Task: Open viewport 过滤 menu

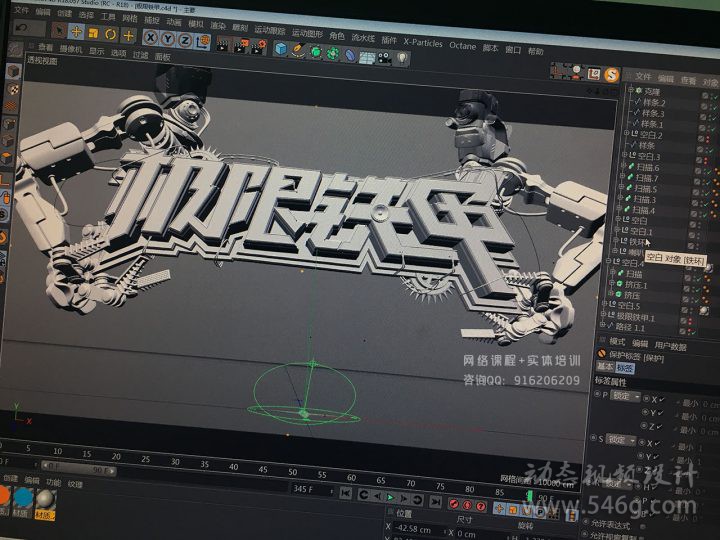Action: [x=141, y=55]
